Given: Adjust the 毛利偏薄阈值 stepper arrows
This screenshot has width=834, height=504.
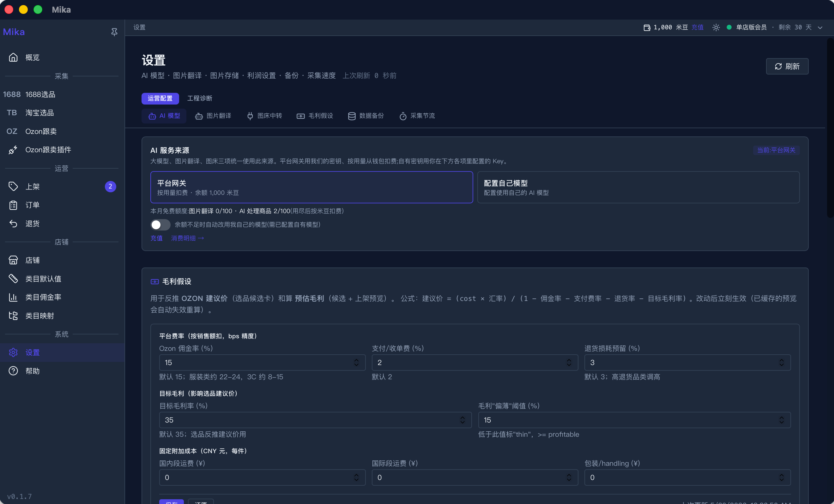Looking at the screenshot, I should 782,420.
